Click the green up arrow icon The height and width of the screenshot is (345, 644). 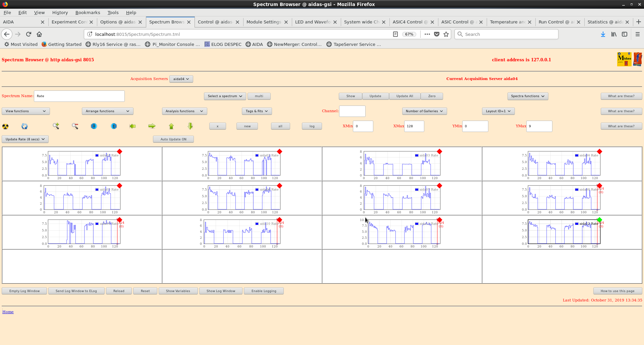tap(171, 126)
